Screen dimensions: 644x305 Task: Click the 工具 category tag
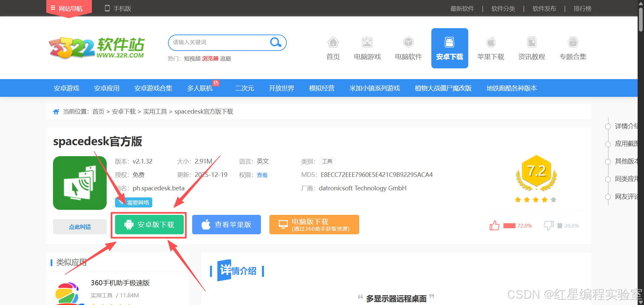327,162
